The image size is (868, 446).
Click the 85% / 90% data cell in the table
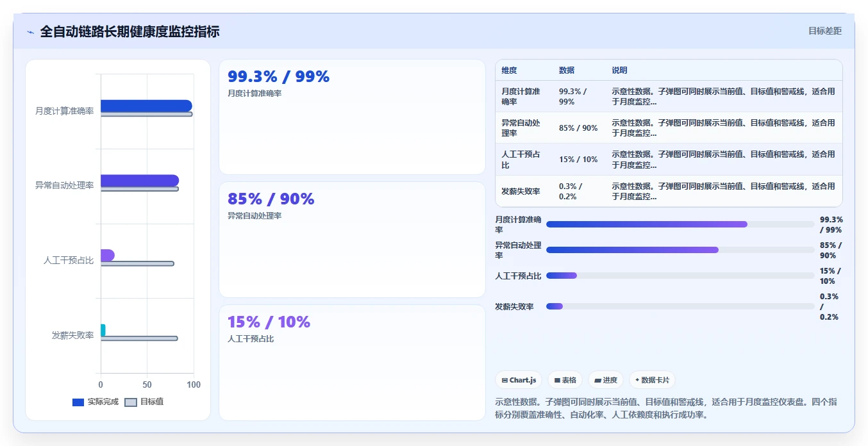click(578, 128)
